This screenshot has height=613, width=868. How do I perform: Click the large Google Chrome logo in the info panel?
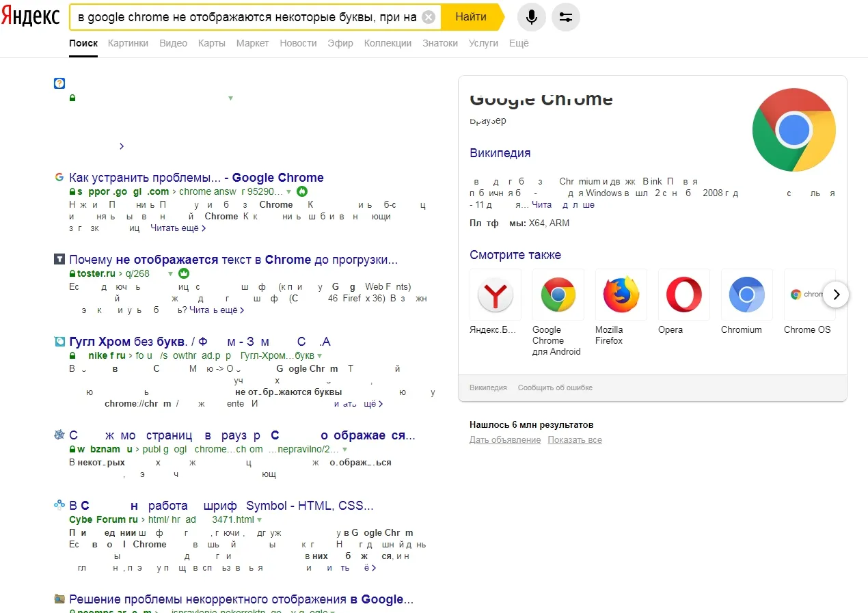[x=794, y=130]
